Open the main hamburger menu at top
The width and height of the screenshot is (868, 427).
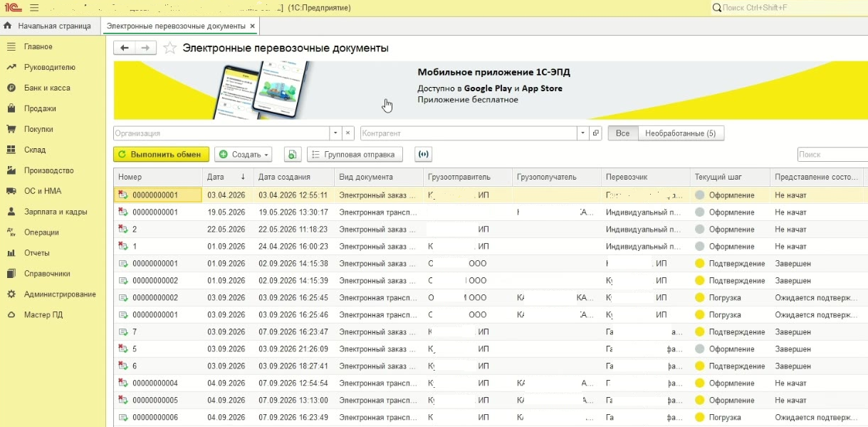[34, 7]
